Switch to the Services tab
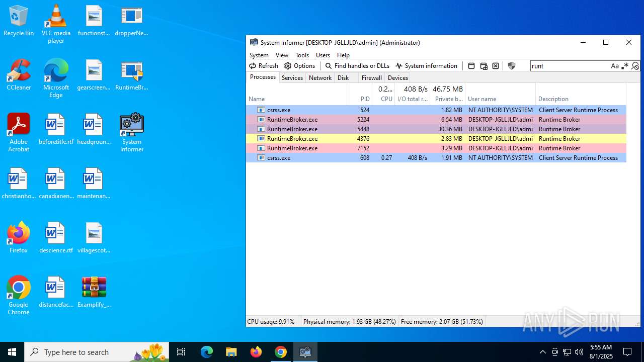The image size is (644, 362). coord(292,78)
